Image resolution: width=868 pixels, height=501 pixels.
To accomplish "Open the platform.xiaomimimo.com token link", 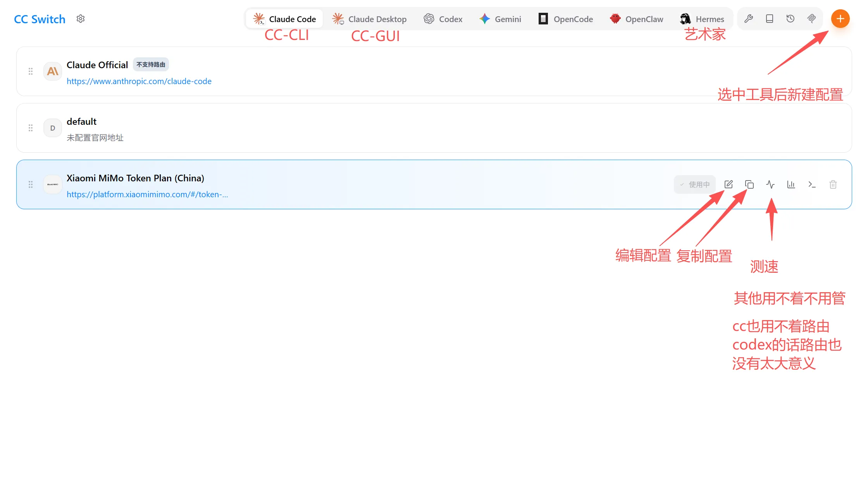I will [x=147, y=195].
